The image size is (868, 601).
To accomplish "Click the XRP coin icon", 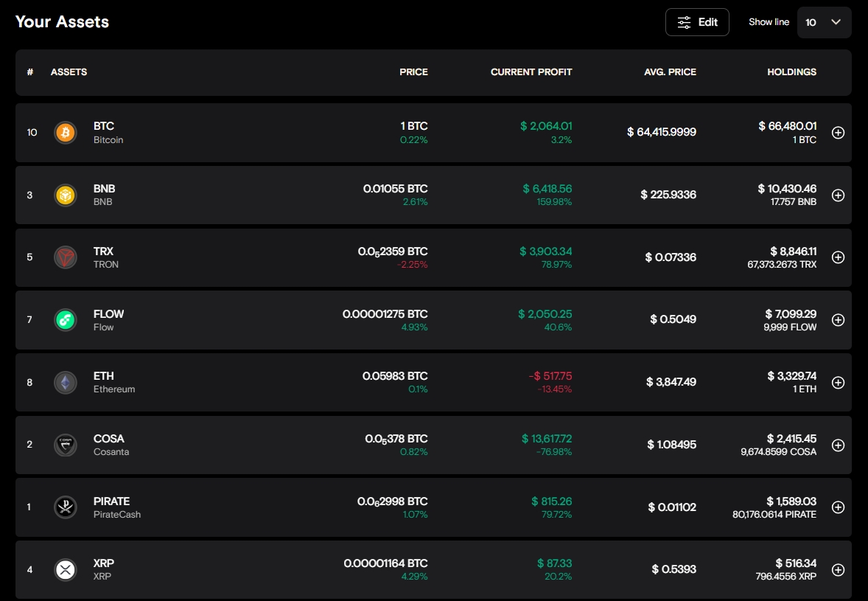I will pyautogui.click(x=66, y=570).
